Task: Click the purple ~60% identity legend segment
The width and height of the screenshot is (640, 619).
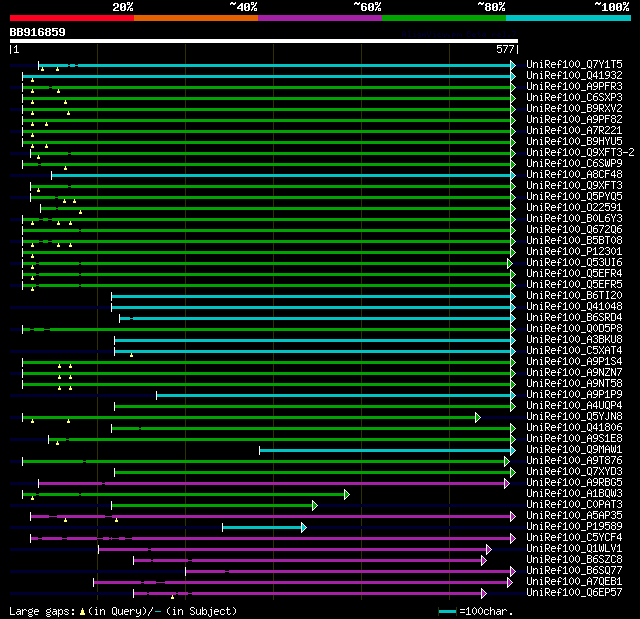Action: [320, 18]
